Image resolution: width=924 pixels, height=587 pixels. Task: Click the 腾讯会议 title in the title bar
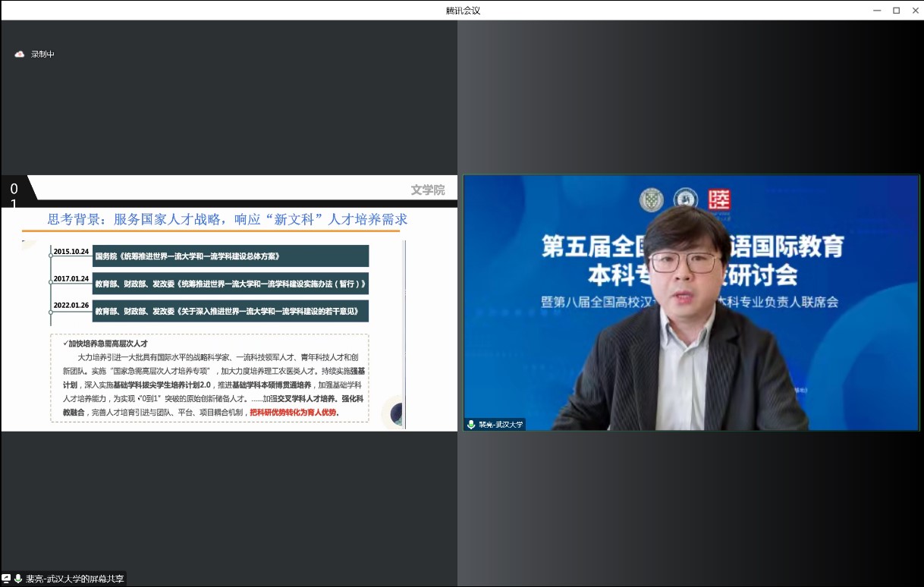[463, 10]
